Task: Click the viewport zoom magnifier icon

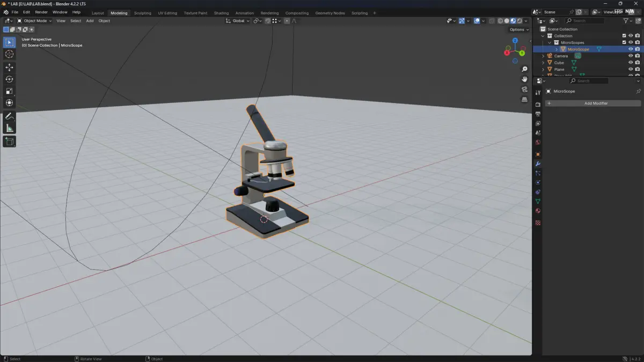Action: coord(524,69)
